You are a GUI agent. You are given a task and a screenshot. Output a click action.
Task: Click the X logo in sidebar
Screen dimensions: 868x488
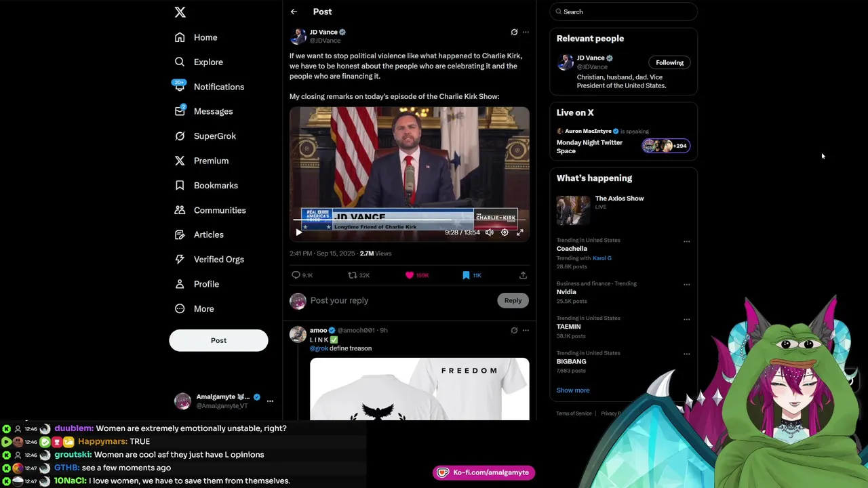pos(180,12)
